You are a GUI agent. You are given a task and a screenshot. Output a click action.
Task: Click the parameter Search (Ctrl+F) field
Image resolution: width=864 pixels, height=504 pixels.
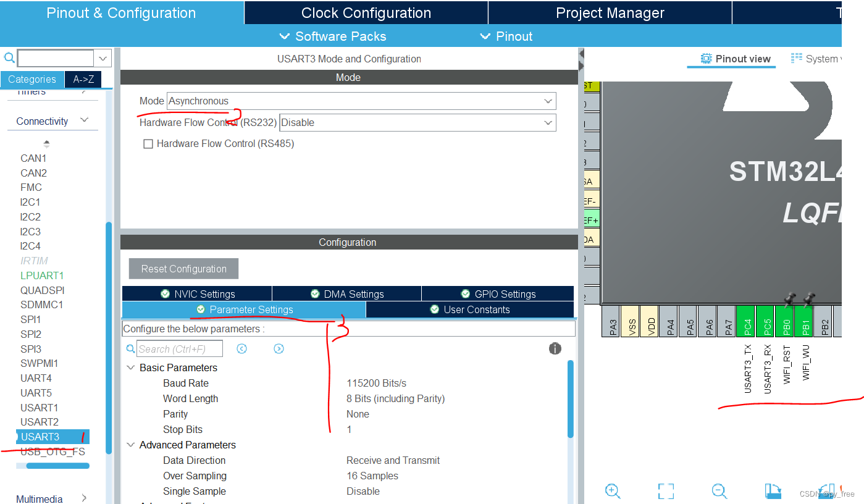point(180,349)
